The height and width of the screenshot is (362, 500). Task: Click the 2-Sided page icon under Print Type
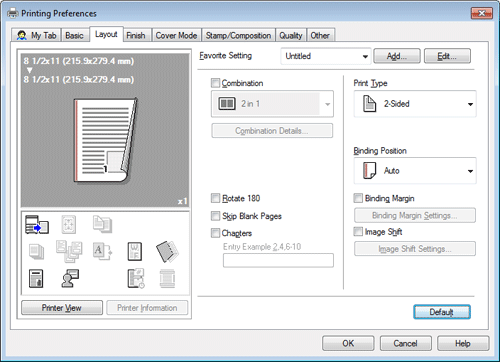click(x=369, y=104)
